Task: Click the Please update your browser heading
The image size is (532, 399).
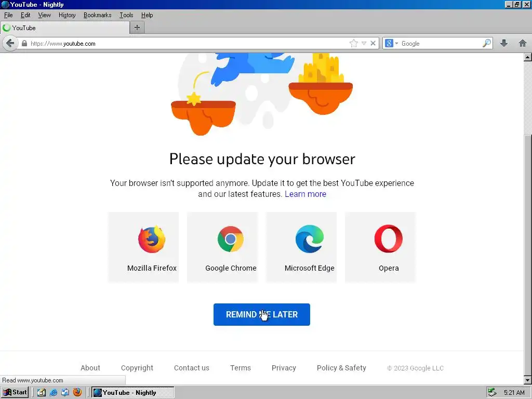Action: 262,159
